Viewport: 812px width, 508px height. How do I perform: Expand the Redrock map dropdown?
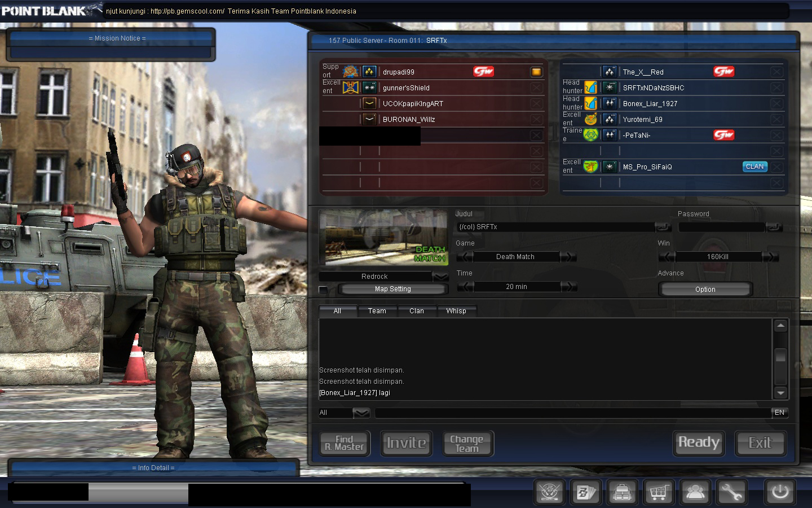coord(440,276)
